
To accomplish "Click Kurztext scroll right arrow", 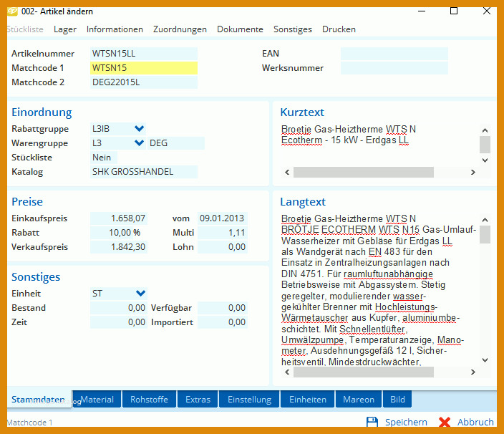I will (x=472, y=173).
